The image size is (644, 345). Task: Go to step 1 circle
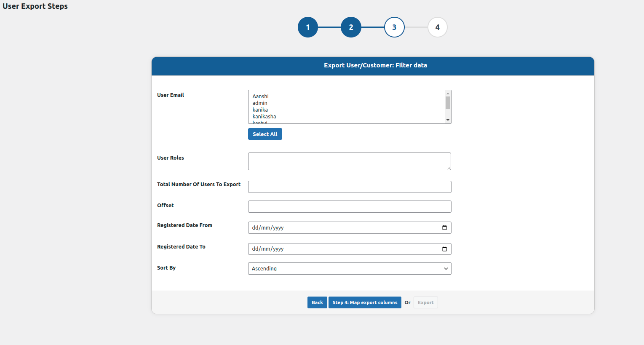click(x=308, y=27)
